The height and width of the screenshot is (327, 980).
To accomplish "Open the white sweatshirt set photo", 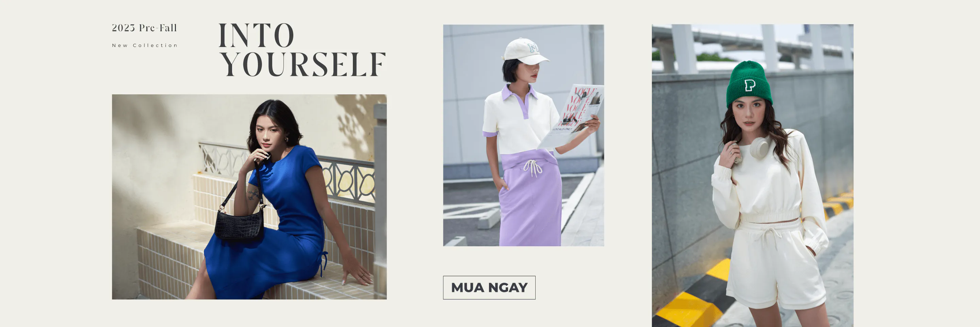I will [x=752, y=175].
